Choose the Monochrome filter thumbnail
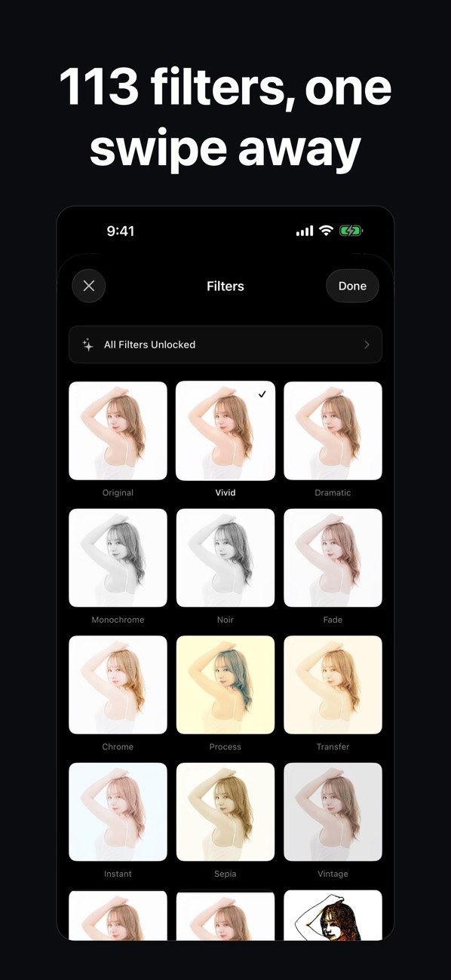 [118, 558]
